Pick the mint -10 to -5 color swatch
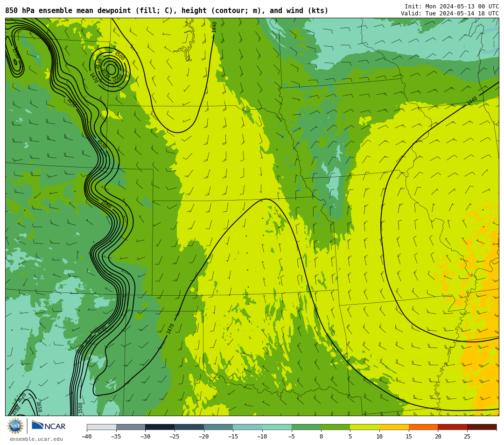 coord(277,427)
